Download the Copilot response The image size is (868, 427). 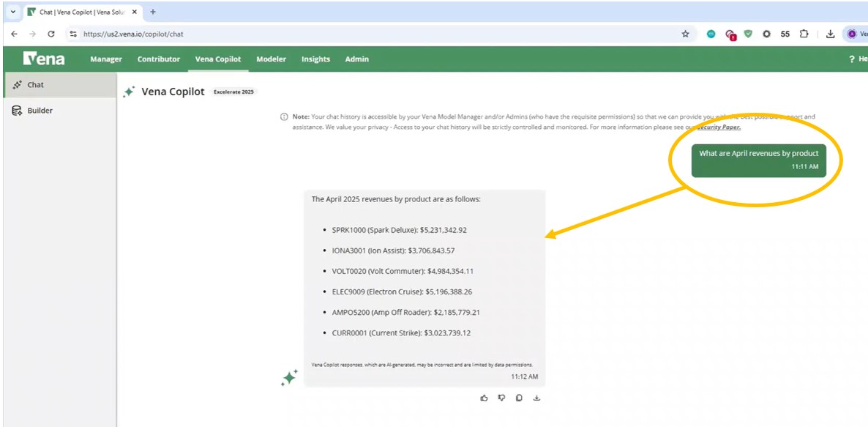pyautogui.click(x=536, y=398)
